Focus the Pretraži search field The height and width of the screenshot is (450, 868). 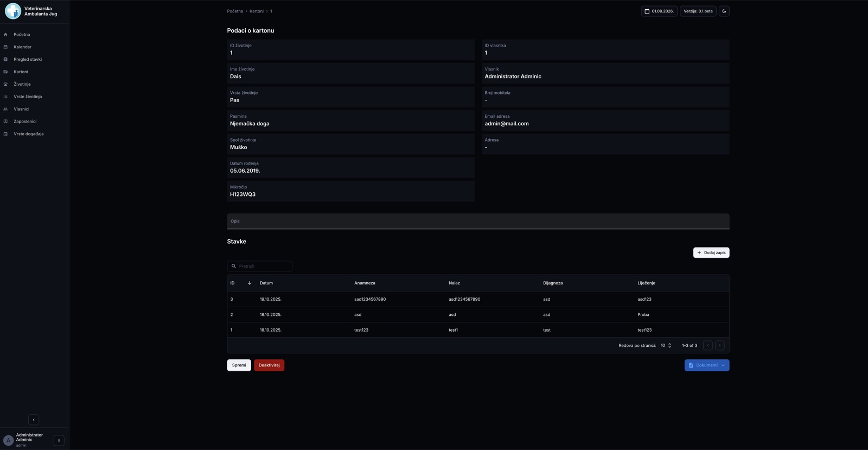coord(260,266)
